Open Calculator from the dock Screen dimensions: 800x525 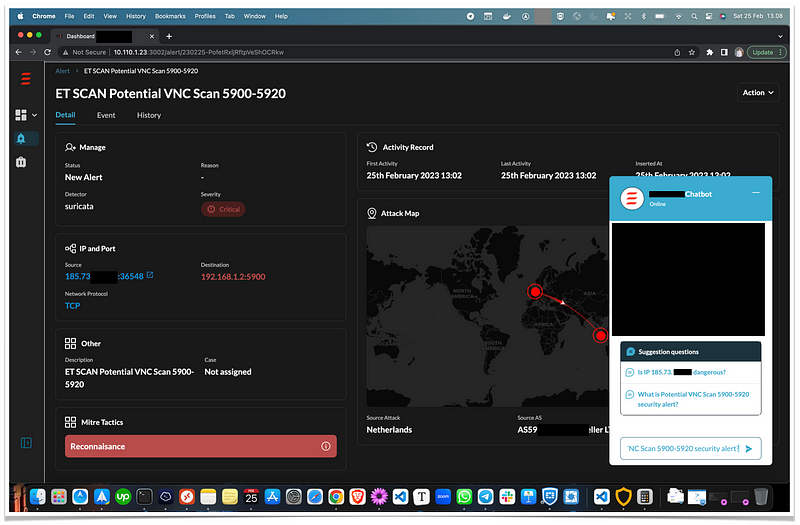(644, 496)
